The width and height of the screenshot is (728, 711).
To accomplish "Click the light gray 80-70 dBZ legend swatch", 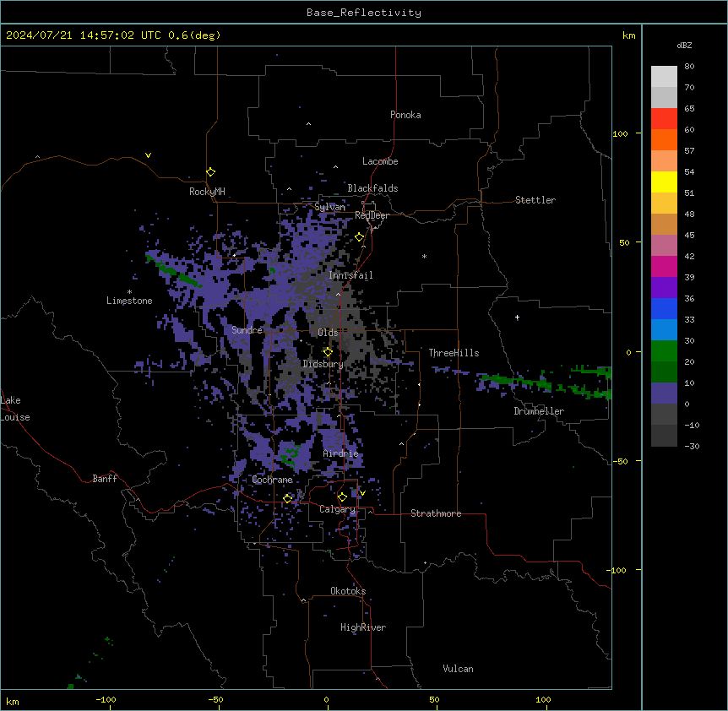I will (664, 77).
